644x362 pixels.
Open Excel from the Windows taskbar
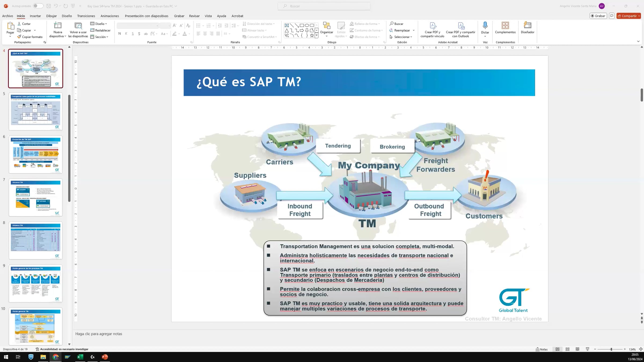point(80,357)
